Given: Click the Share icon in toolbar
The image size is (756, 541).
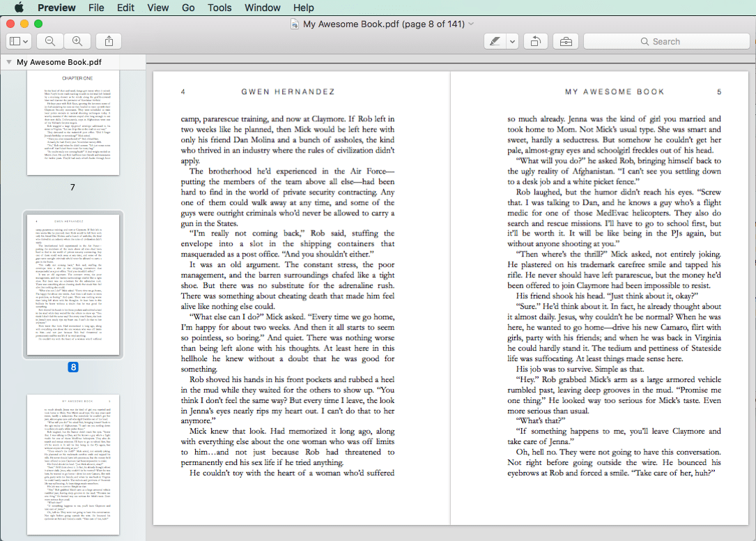Looking at the screenshot, I should (x=109, y=42).
